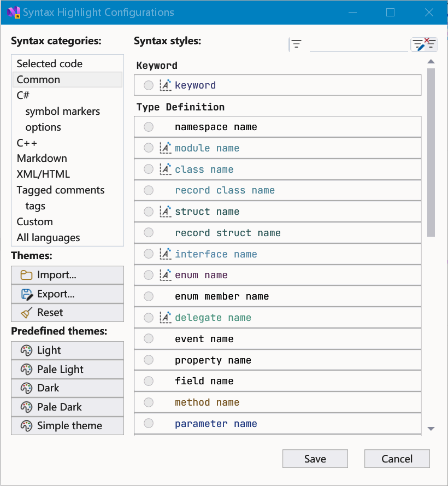Select the parameter name radio button
This screenshot has width=448, height=486.
pos(149,423)
